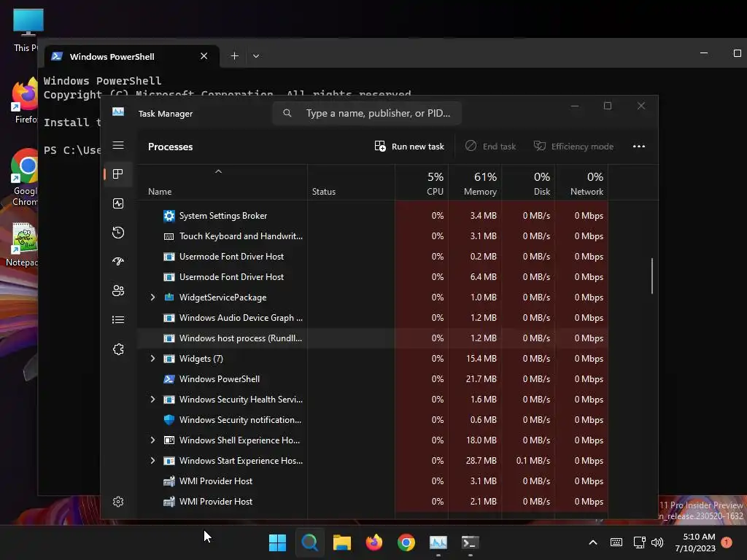Click the first WMI Provider Host icon
The width and height of the screenshot is (747, 560).
click(x=169, y=481)
